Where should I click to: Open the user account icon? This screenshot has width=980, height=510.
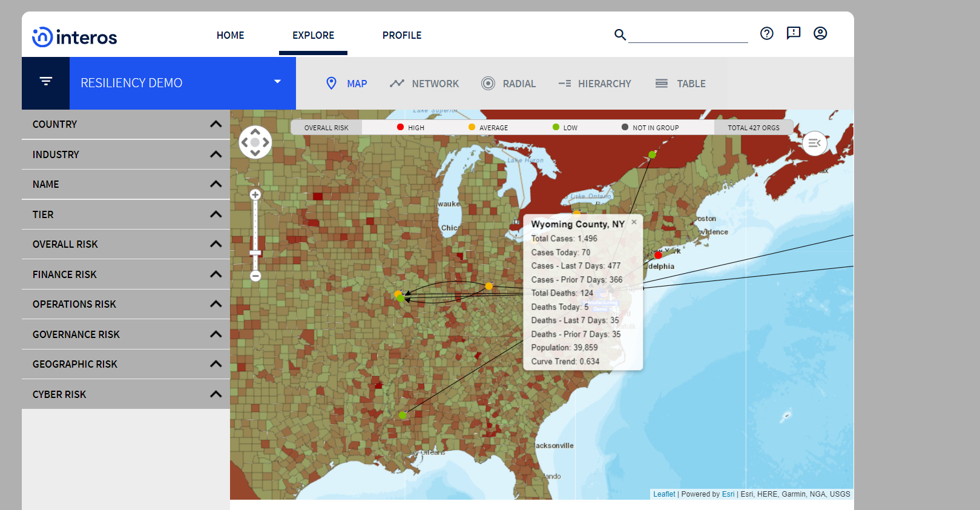click(x=820, y=33)
